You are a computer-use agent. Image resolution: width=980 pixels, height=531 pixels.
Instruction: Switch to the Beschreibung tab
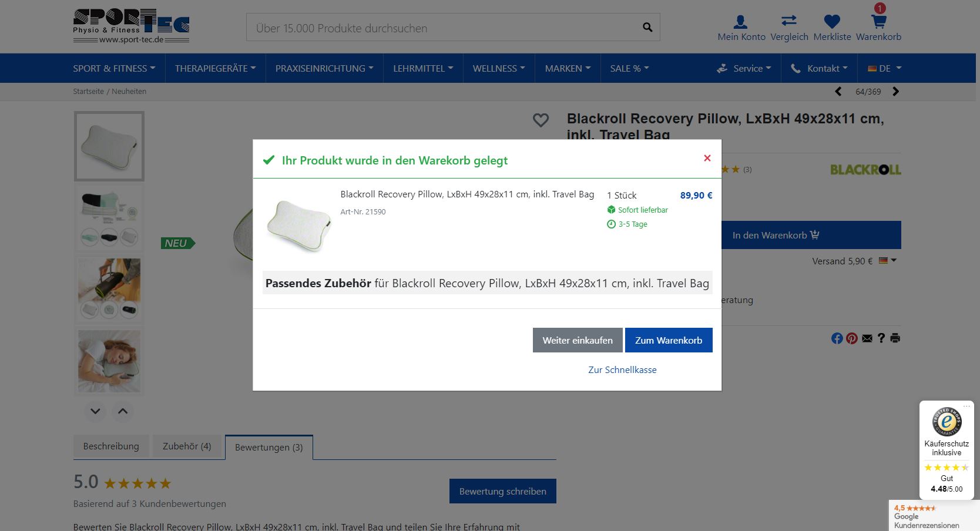[x=111, y=446]
